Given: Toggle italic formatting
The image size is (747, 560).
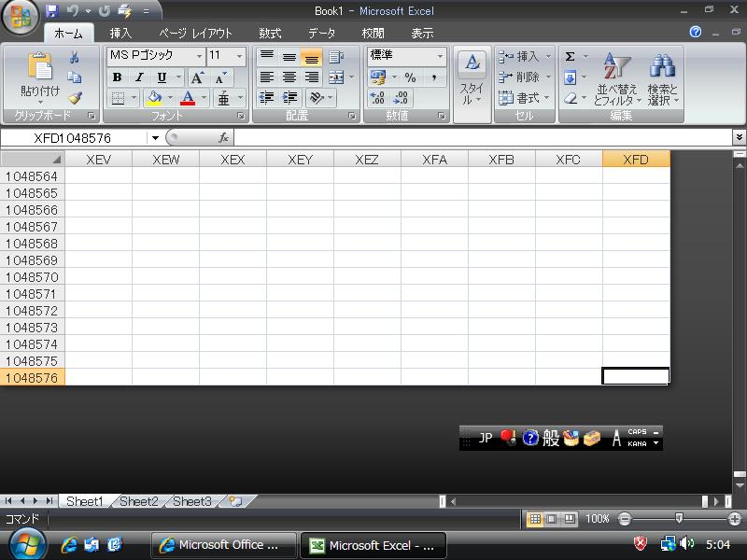Looking at the screenshot, I should (x=139, y=77).
